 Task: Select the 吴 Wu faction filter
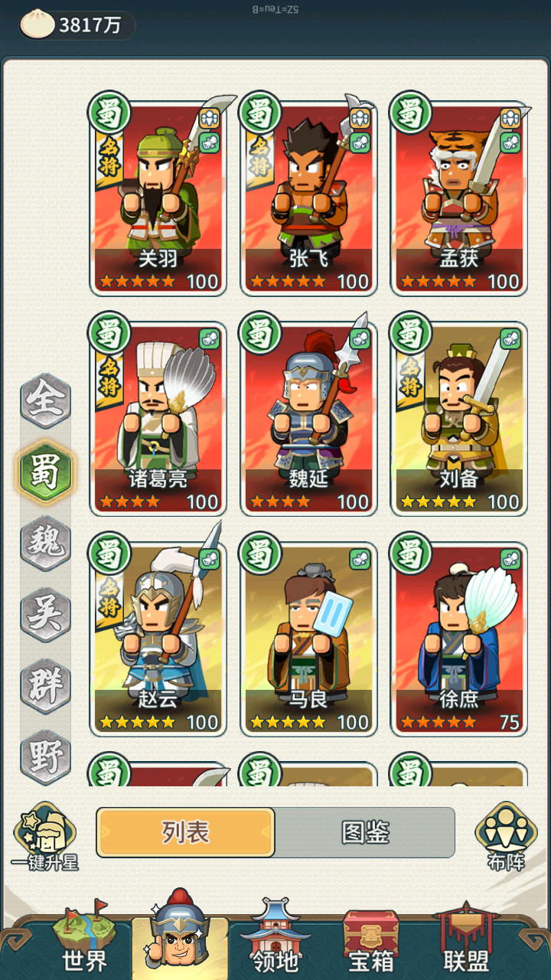pyautogui.click(x=45, y=615)
